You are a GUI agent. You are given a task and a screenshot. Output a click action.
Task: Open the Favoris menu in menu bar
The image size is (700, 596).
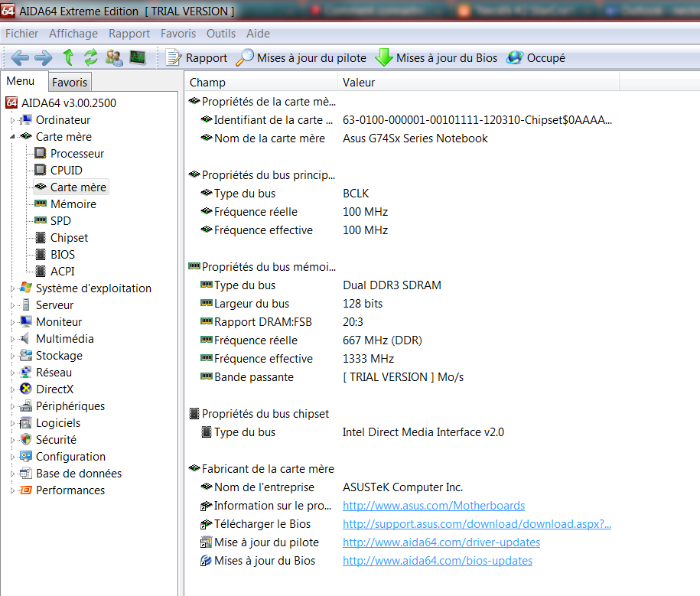pos(178,34)
